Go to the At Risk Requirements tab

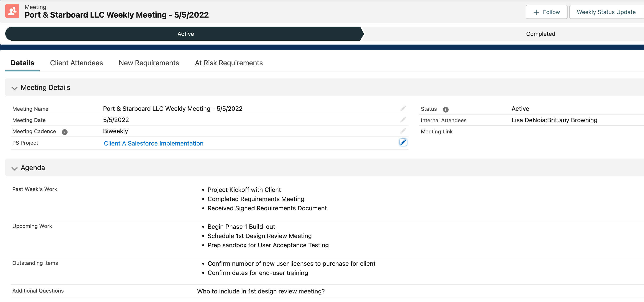point(228,63)
